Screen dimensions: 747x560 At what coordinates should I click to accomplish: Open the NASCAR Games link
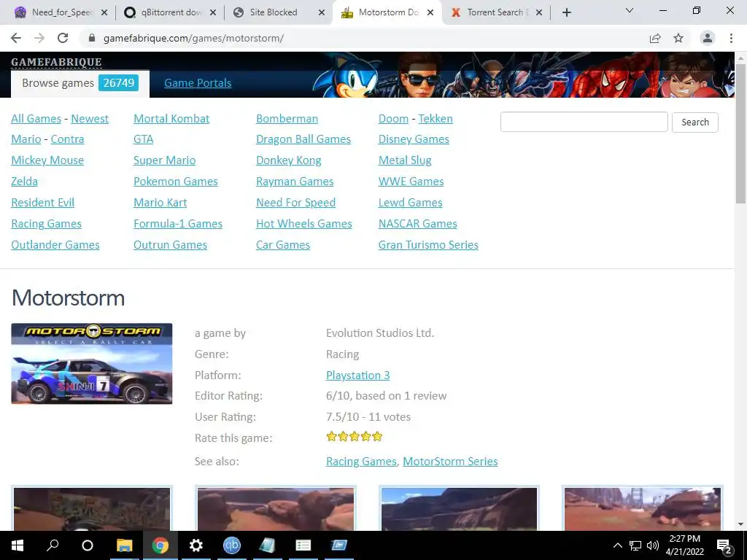pyautogui.click(x=418, y=224)
